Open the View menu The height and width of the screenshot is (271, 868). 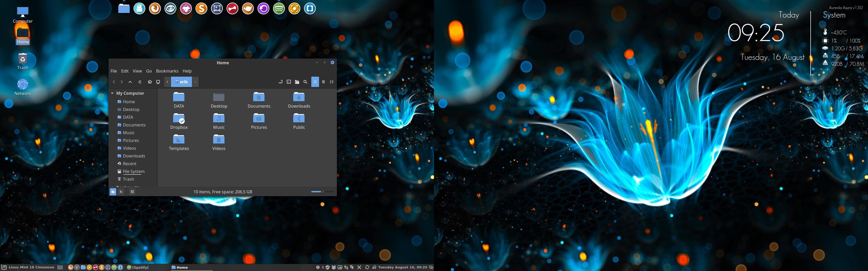[x=137, y=71]
